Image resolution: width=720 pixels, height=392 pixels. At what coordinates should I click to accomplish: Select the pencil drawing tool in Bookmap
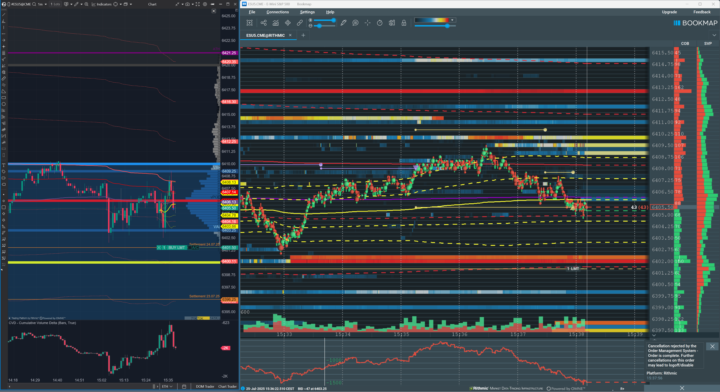pos(343,23)
